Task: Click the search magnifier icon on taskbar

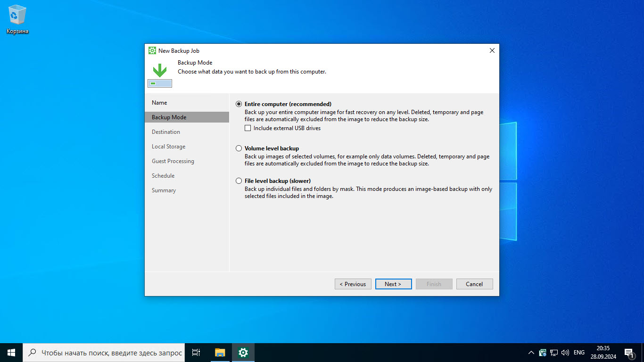Action: point(32,353)
